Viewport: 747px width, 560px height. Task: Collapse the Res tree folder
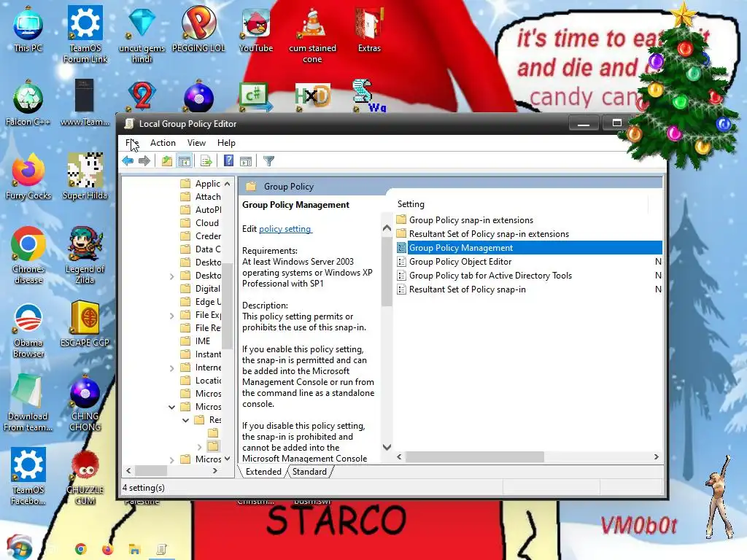186,420
